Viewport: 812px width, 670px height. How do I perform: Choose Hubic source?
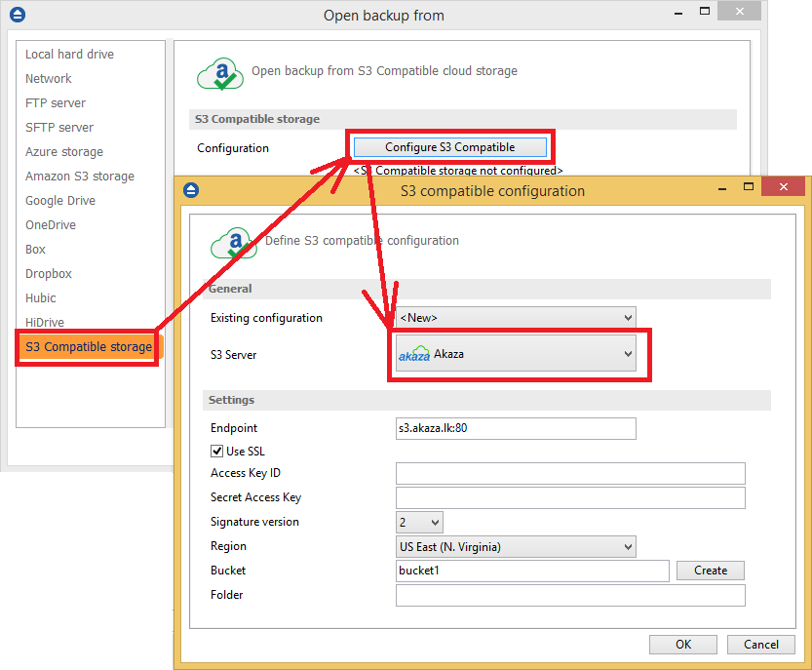(40, 298)
